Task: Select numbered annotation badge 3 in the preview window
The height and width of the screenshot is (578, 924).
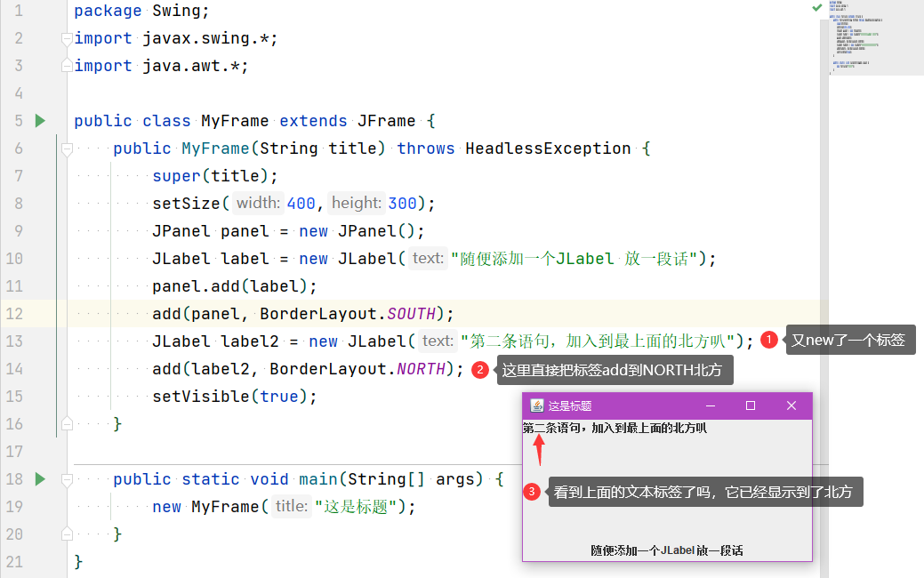Action: coord(532,491)
